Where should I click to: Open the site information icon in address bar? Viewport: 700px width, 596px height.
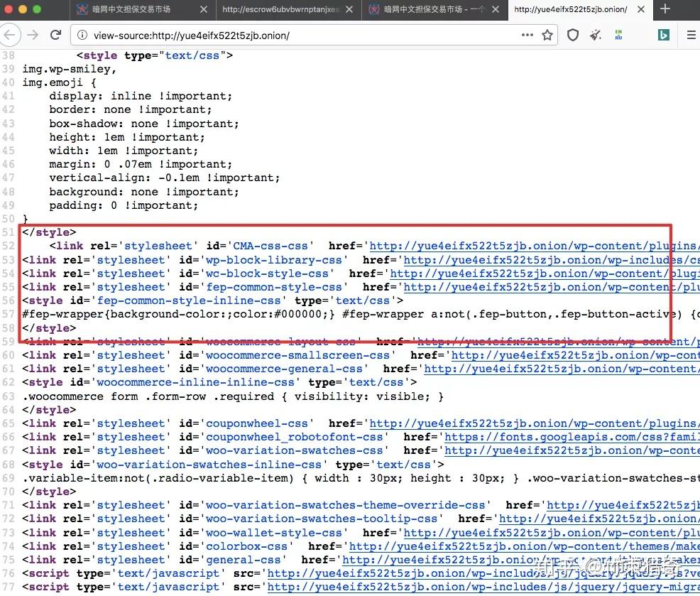[82, 36]
